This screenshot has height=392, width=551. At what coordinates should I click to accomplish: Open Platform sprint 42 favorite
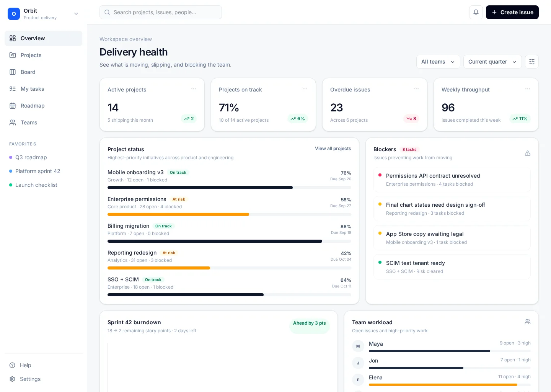[x=43, y=171]
